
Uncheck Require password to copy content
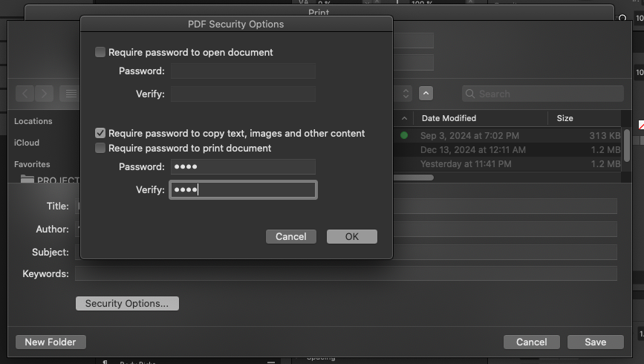point(100,134)
